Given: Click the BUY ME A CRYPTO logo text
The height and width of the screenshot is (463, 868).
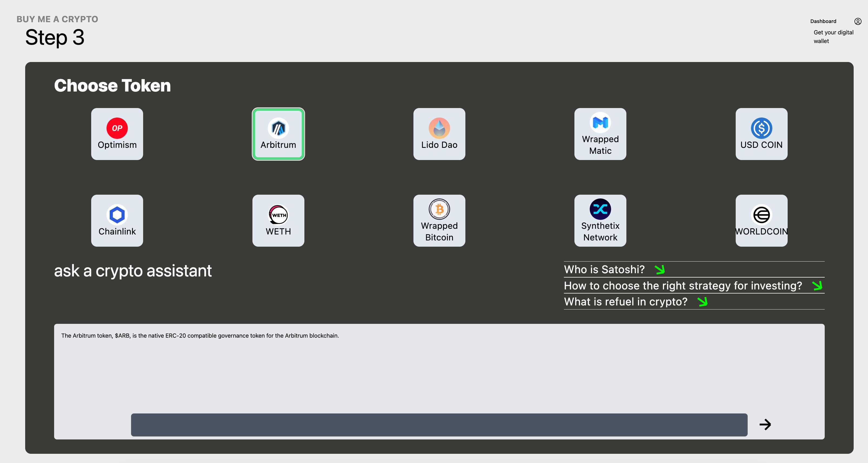Looking at the screenshot, I should coord(57,19).
